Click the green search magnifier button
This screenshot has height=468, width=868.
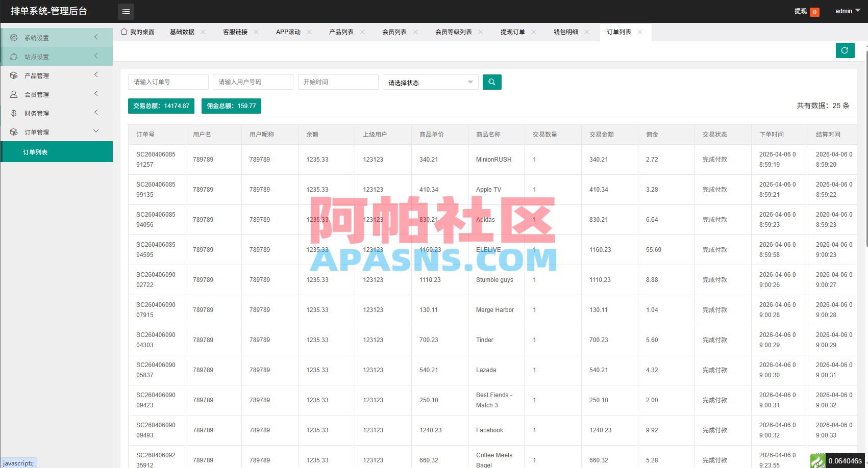(492, 82)
